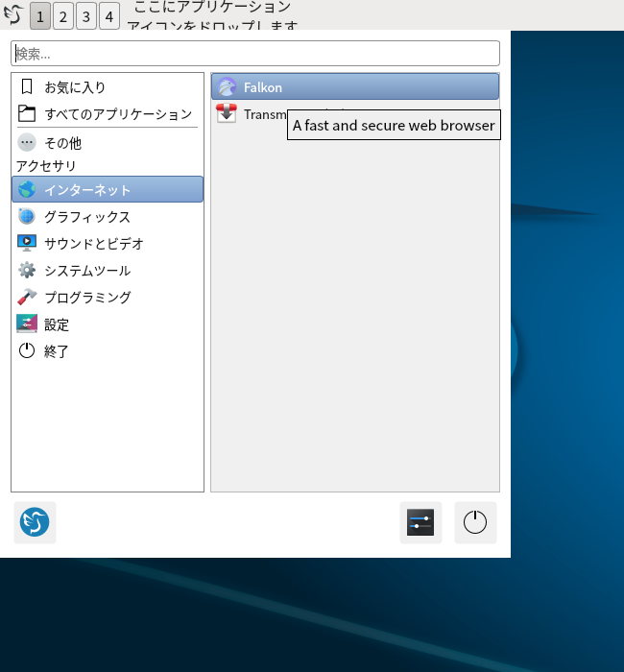Switch to workspace 3

point(86,16)
